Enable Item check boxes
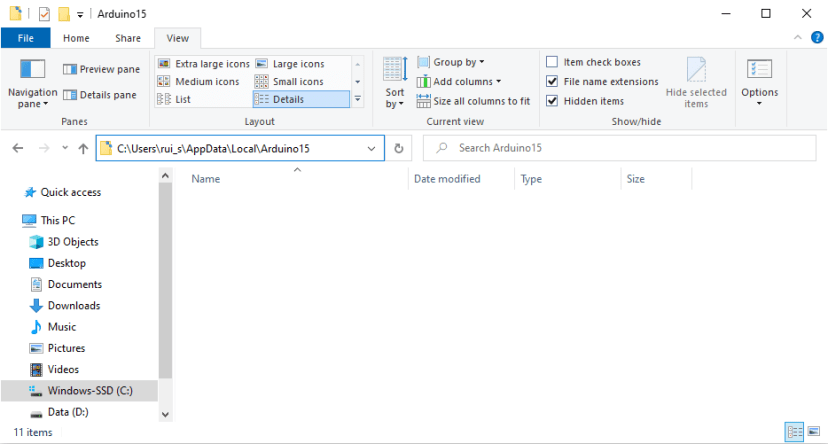 pyautogui.click(x=552, y=62)
